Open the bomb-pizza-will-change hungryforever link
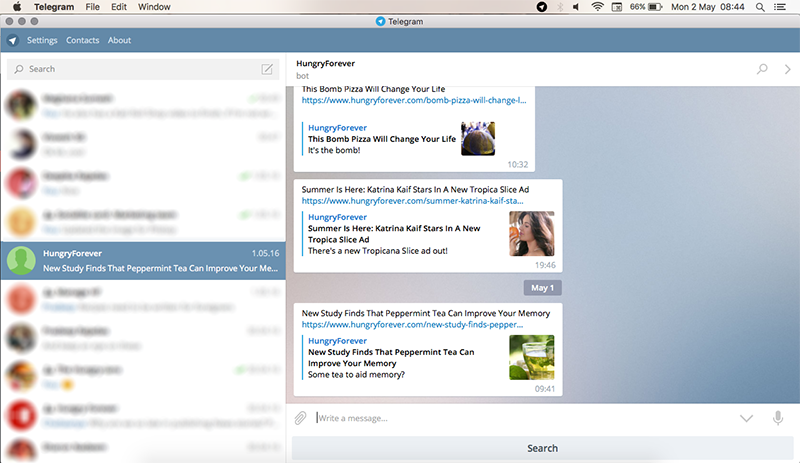The height and width of the screenshot is (463, 800). coord(414,100)
